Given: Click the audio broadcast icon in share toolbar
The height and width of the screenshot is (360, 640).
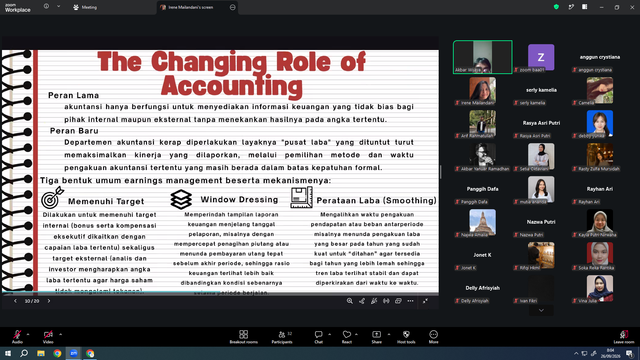Looking at the screenshot, I should pyautogui.click(x=386, y=301).
